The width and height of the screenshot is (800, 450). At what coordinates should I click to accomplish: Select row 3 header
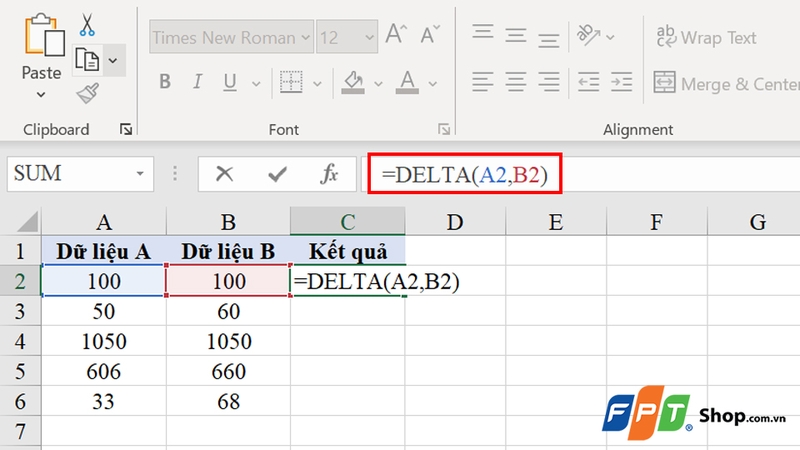tap(20, 311)
